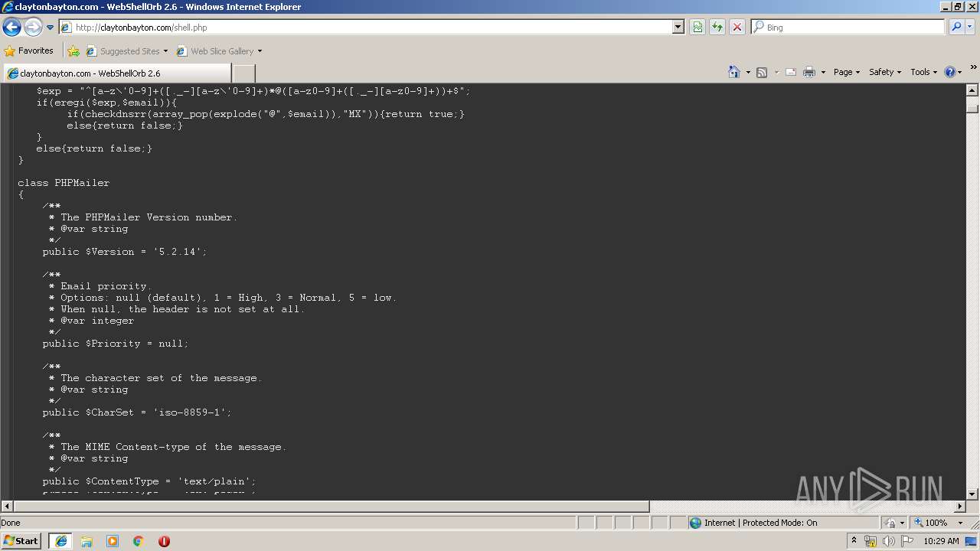Go to Home page icon
980x551 pixels.
(x=734, y=72)
